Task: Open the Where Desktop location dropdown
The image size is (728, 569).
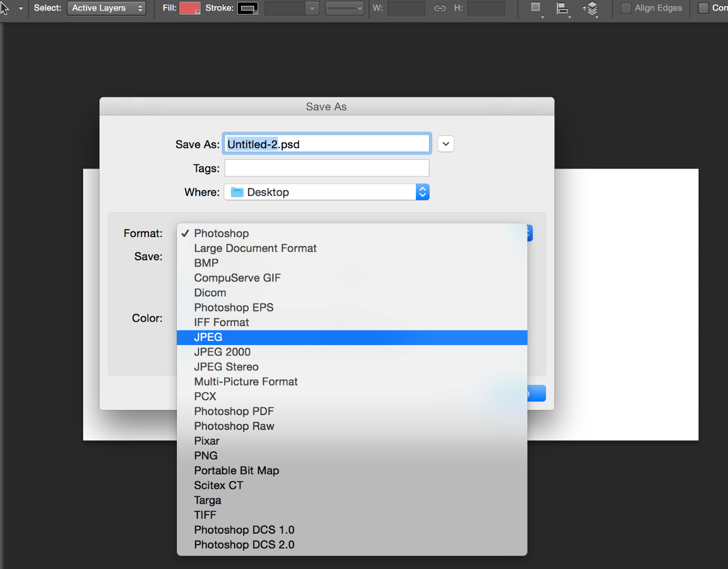Action: [x=327, y=192]
